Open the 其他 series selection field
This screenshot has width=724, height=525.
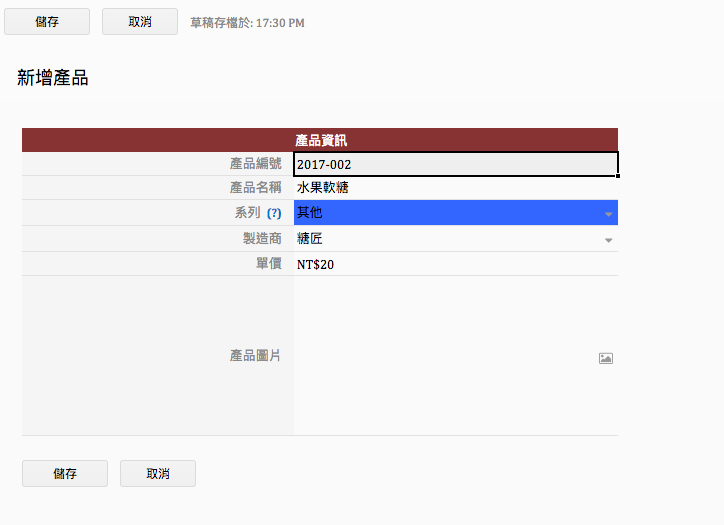tap(456, 213)
